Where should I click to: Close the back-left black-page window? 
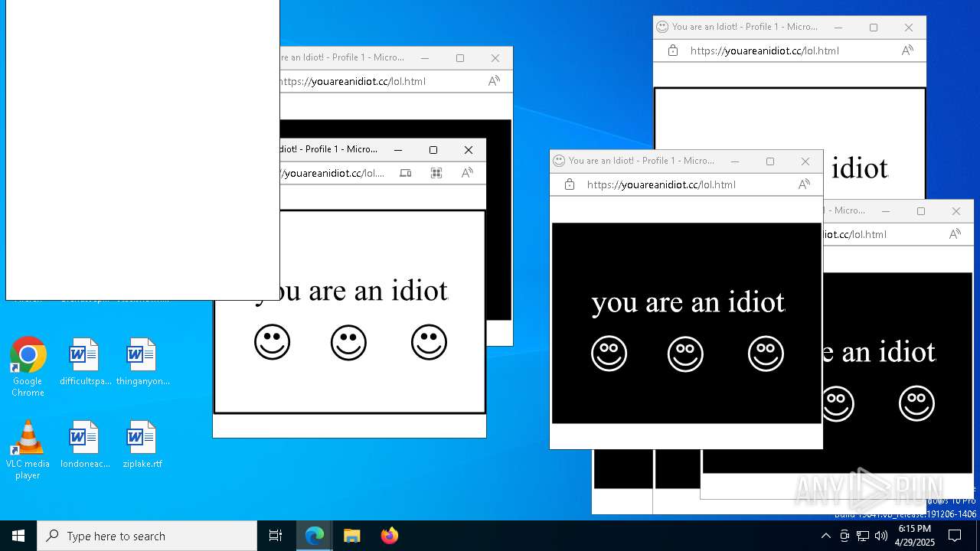click(x=495, y=58)
